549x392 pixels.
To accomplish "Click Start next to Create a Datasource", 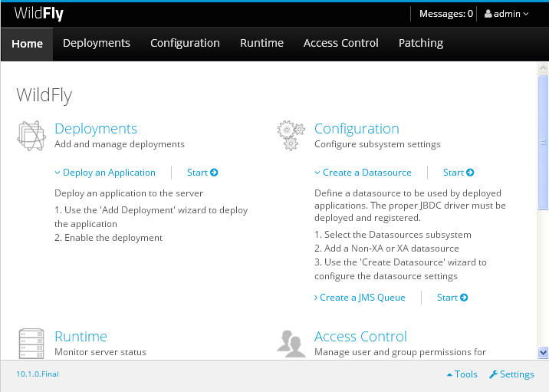I will (x=459, y=173).
